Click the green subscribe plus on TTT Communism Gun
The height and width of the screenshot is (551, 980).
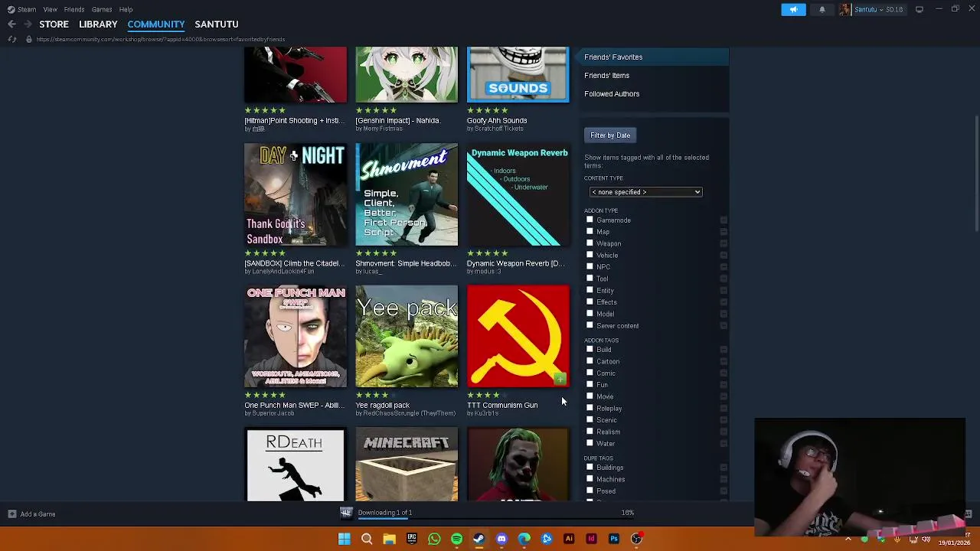coord(560,379)
